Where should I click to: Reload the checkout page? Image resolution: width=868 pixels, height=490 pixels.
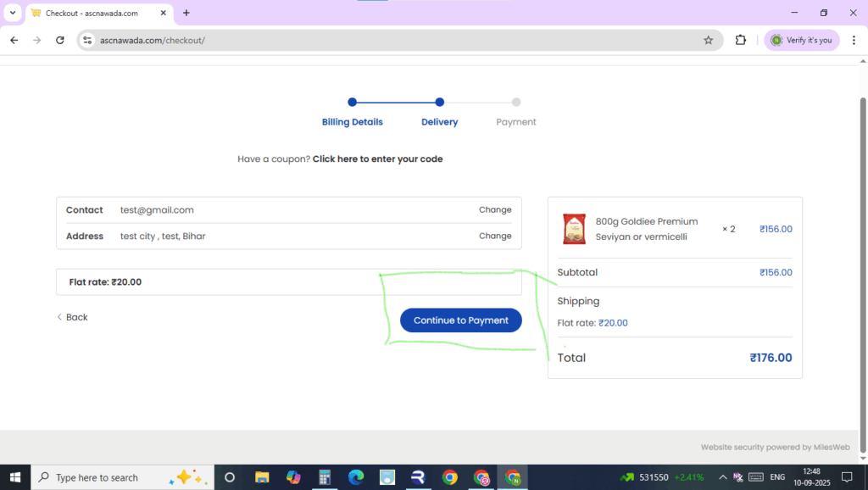tap(59, 40)
